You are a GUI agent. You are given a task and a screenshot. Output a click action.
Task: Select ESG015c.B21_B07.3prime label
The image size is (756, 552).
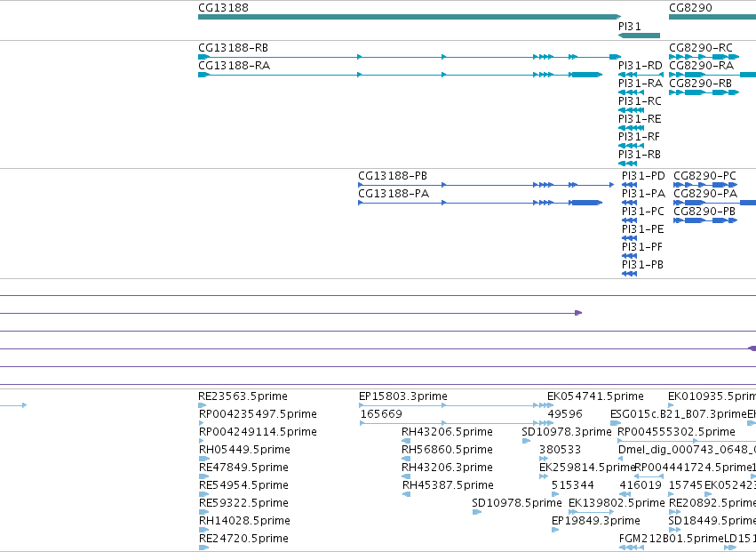pyautogui.click(x=678, y=414)
